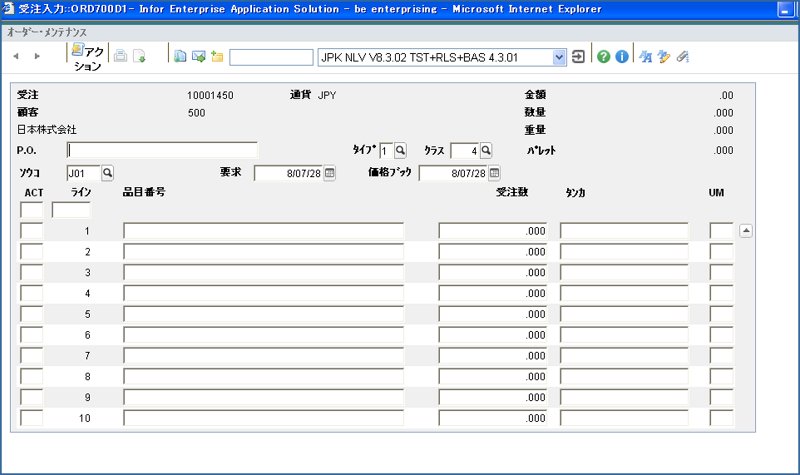Click the page export icon with green arrow
This screenshot has height=475, width=800.
pos(139,56)
